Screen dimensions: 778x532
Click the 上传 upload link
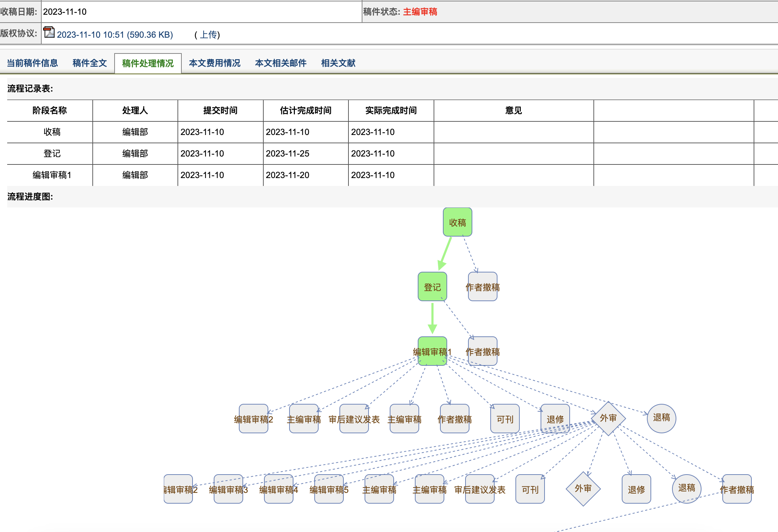209,35
